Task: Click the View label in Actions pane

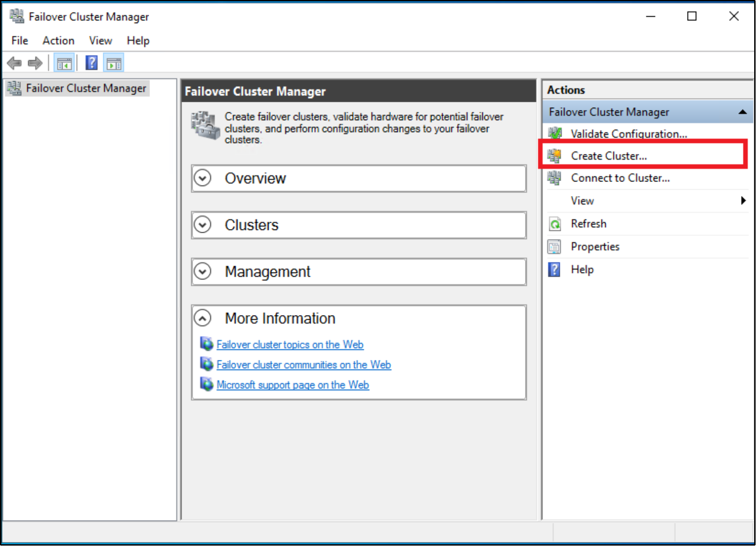Action: 582,201
